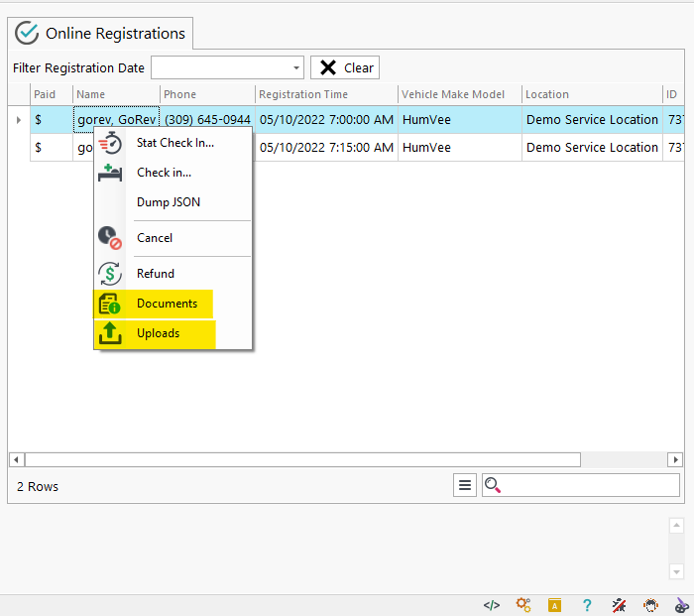694x616 pixels.
Task: Open the grid options hamburger menu
Action: pos(464,485)
